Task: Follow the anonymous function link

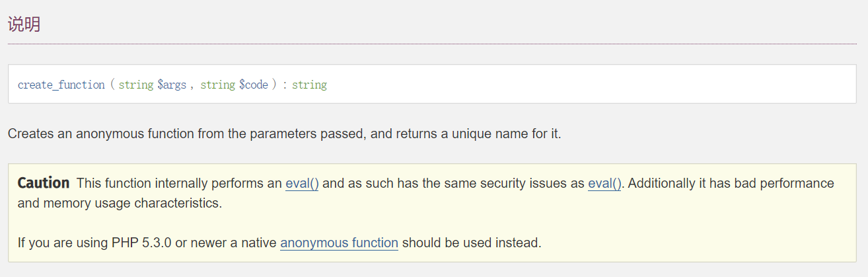Action: click(339, 243)
